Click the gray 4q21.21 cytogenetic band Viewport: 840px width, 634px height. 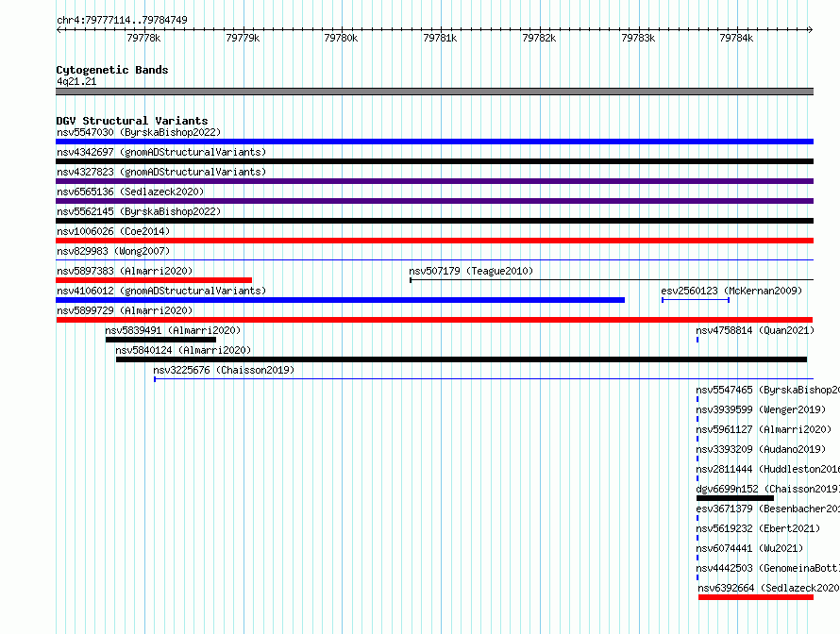tap(434, 92)
